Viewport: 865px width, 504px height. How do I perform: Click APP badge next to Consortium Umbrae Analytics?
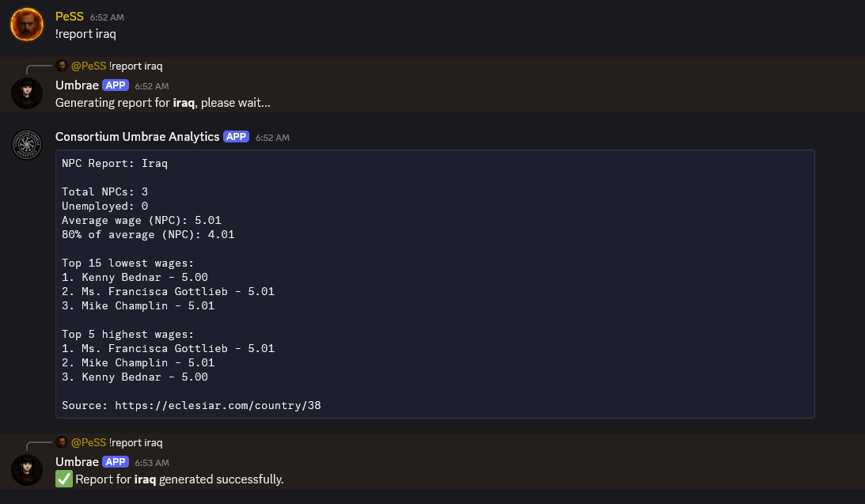pos(236,137)
